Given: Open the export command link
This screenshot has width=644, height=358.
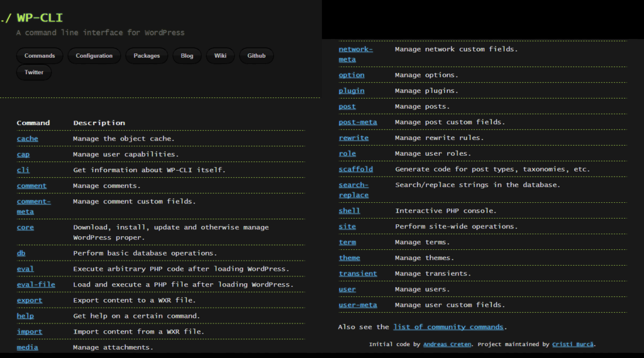Looking at the screenshot, I should click(30, 300).
